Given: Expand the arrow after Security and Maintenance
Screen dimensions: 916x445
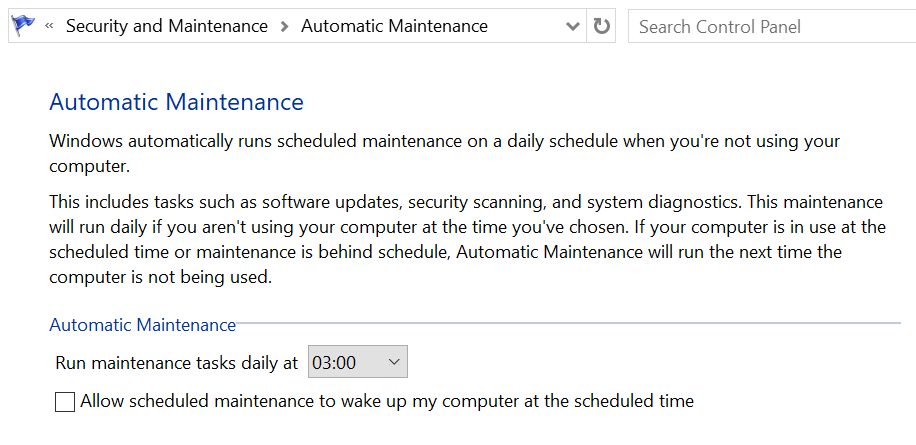Looking at the screenshot, I should click(x=284, y=27).
